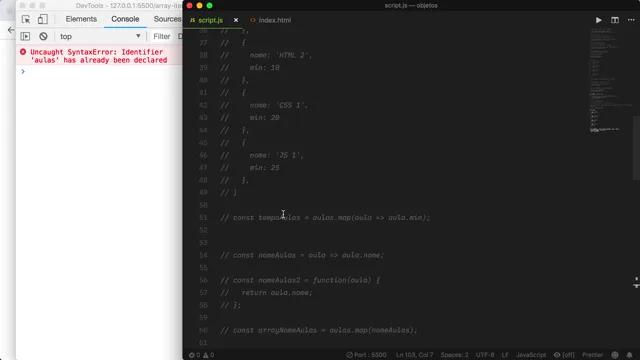Close the script.js tab
Screen dimensions: 640x360
[x=236, y=20]
